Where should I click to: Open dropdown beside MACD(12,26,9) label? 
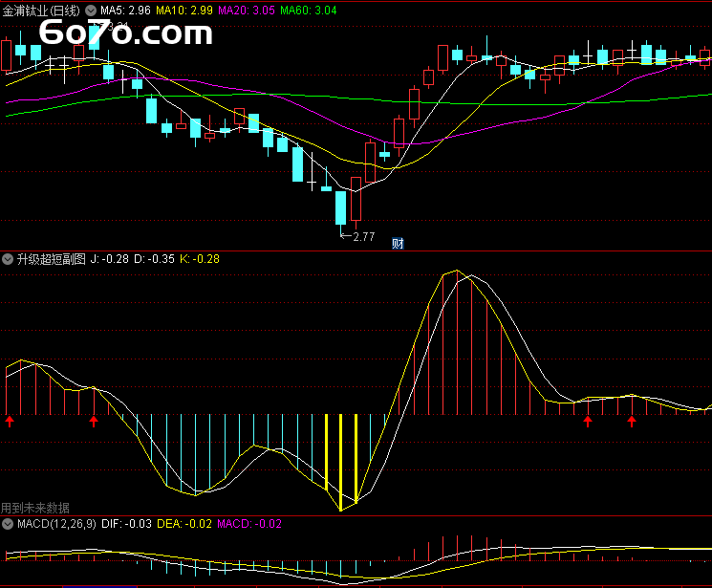coord(8,524)
